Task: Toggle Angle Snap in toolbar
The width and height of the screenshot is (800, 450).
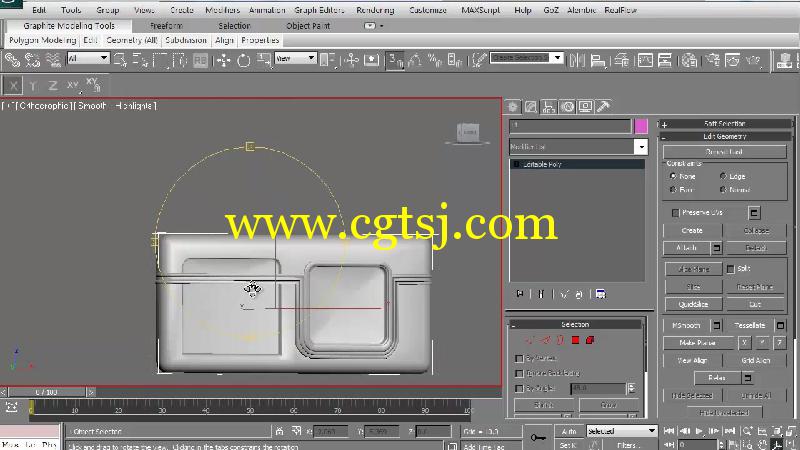Action: coord(415,61)
